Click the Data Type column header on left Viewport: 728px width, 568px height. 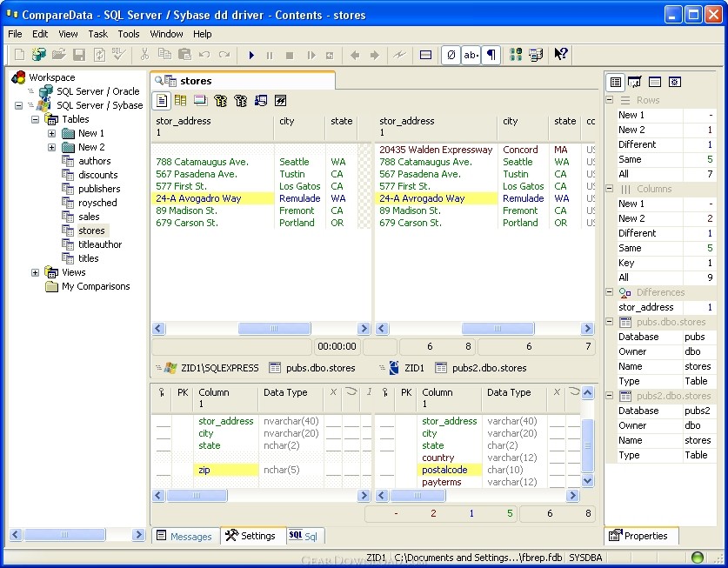[x=285, y=392]
